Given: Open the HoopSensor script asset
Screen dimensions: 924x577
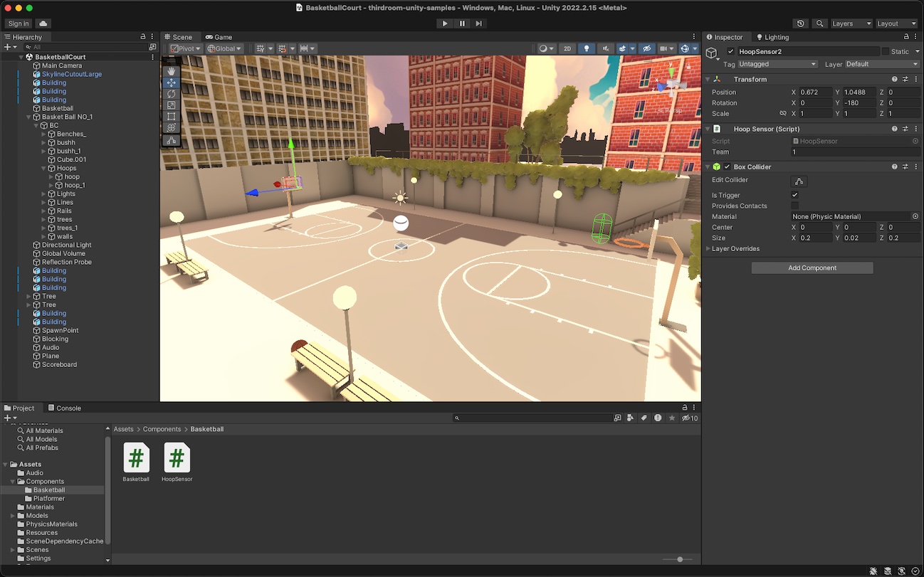Looking at the screenshot, I should coord(177,458).
